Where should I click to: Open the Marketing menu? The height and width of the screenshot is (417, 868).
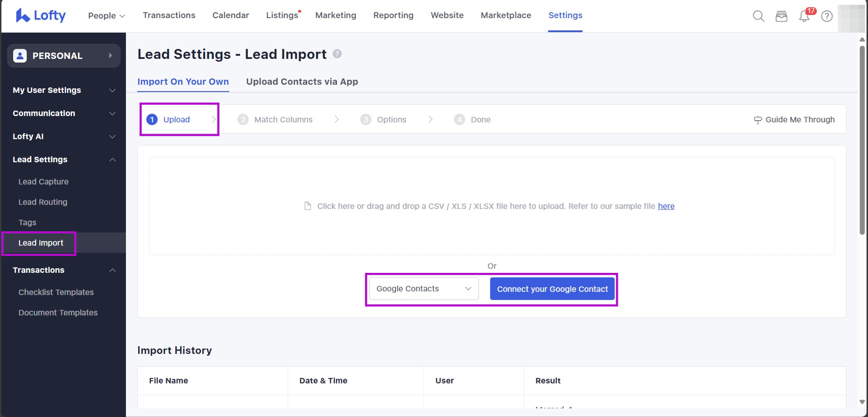[335, 15]
